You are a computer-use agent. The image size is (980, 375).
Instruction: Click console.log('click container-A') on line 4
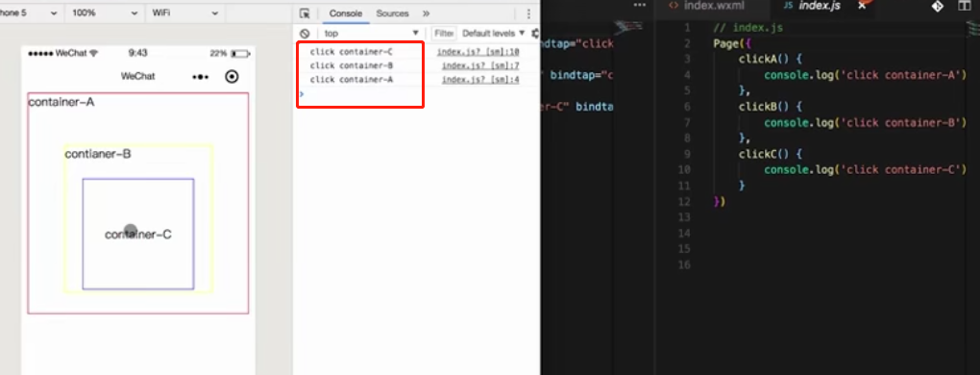pos(866,75)
